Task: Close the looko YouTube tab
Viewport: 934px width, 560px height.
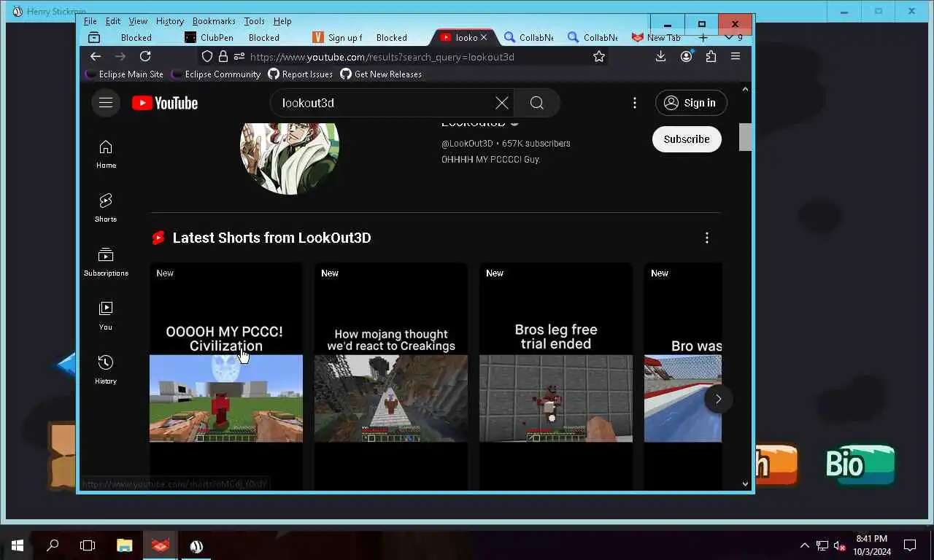Action: (483, 38)
